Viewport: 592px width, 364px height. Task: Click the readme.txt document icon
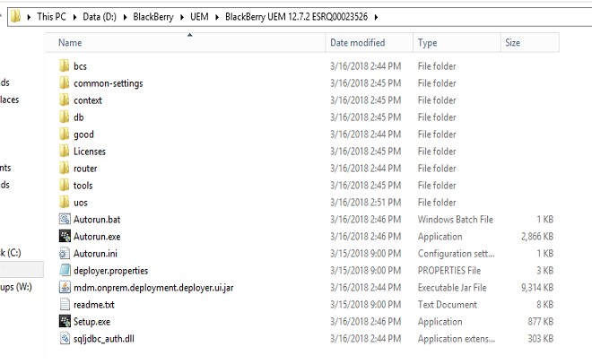click(64, 304)
